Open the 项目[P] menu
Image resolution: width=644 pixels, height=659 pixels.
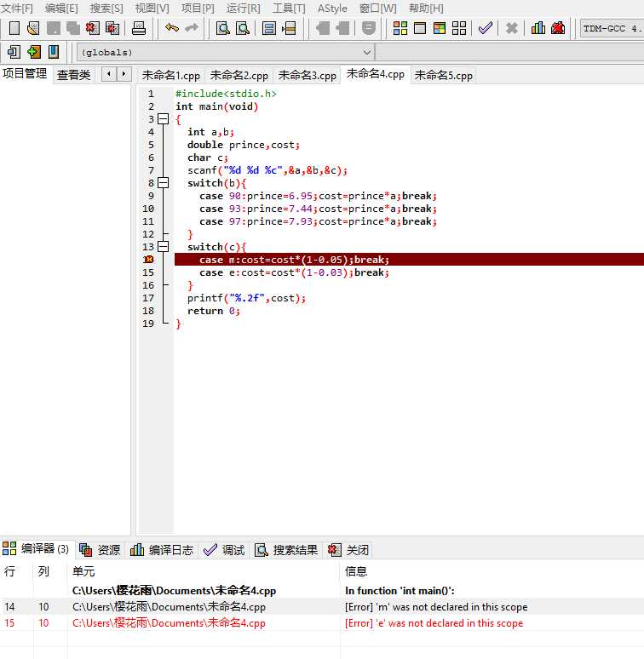[x=198, y=9]
